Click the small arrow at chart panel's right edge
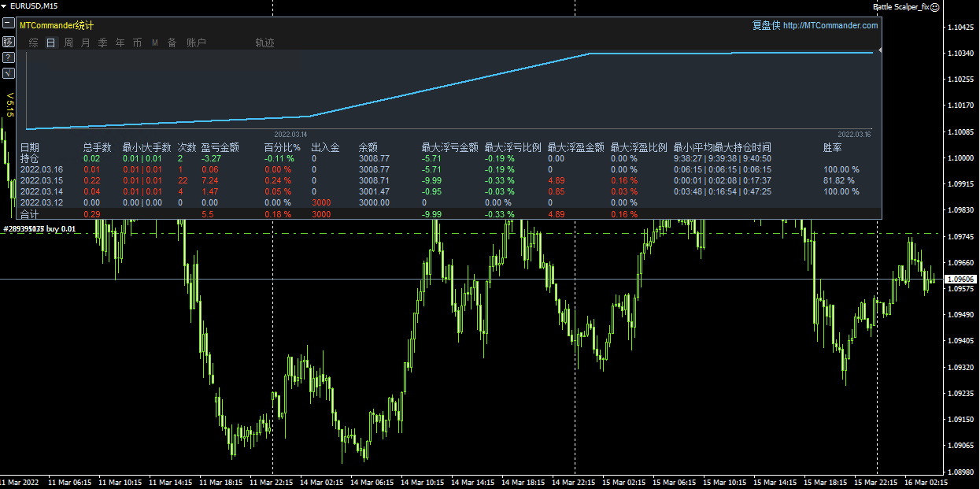 (x=879, y=50)
